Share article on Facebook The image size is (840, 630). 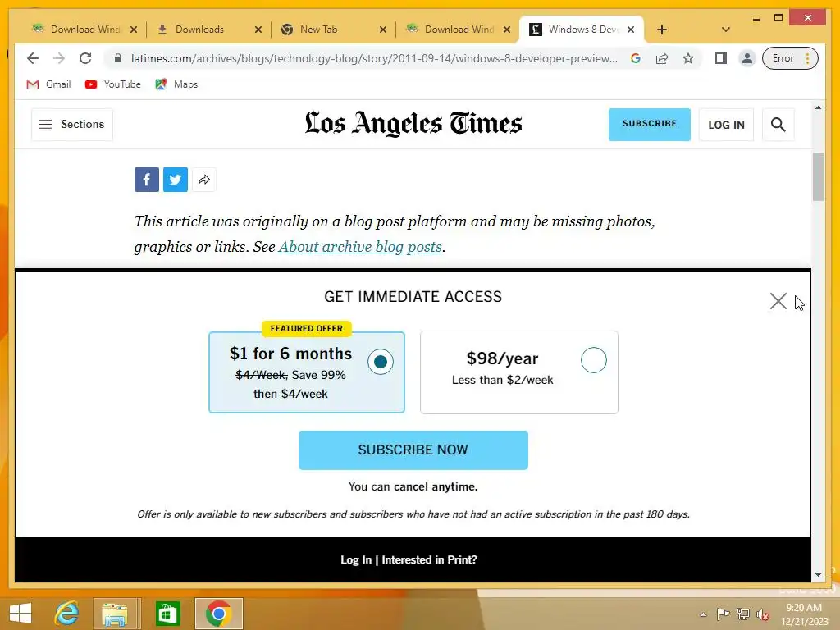147,180
